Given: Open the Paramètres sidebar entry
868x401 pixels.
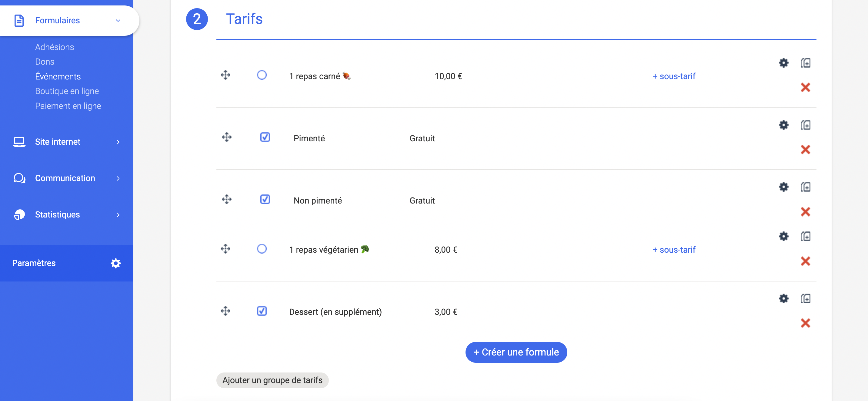Looking at the screenshot, I should pyautogui.click(x=66, y=263).
